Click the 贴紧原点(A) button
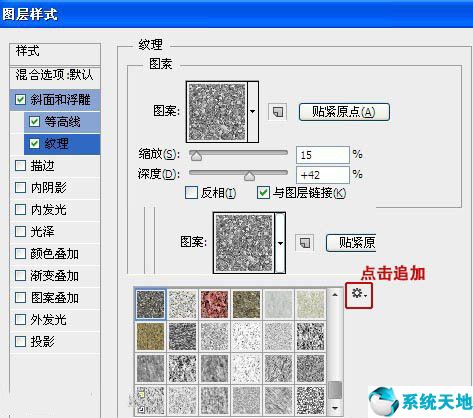 tap(344, 112)
